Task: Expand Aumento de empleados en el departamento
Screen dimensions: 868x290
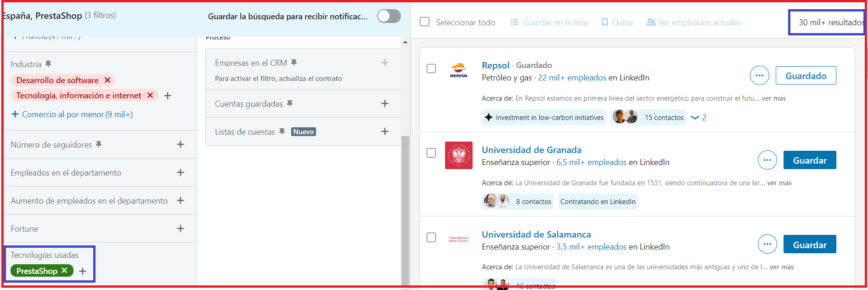Action: coord(180,200)
